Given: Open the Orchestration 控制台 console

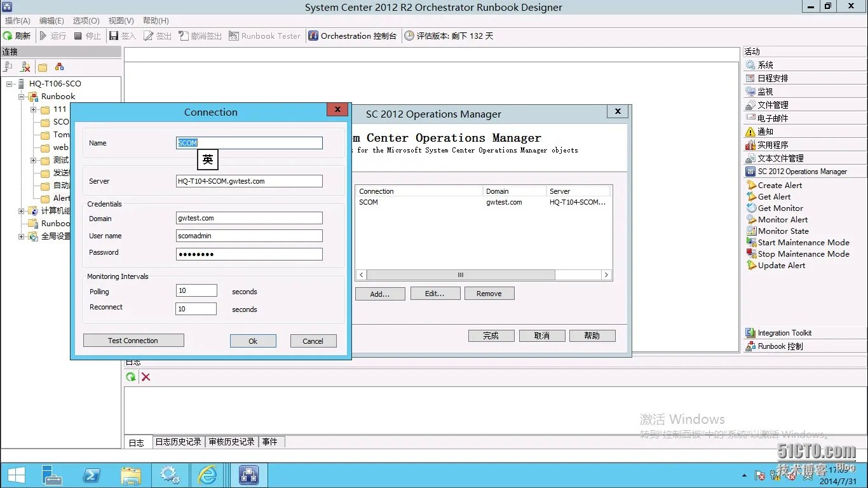Looking at the screenshot, I should click(352, 36).
